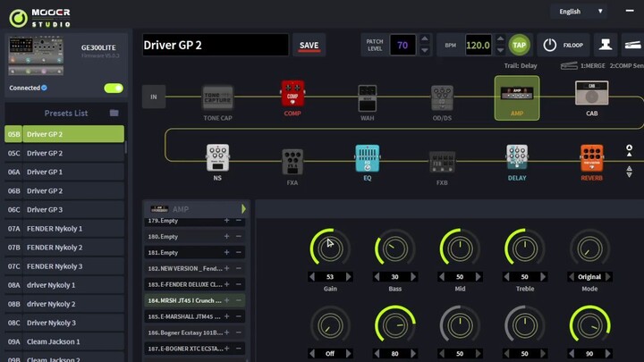Click minus on 185.E-MARSHALL JTM45 amp
Image resolution: width=644 pixels, height=362 pixels.
click(239, 316)
